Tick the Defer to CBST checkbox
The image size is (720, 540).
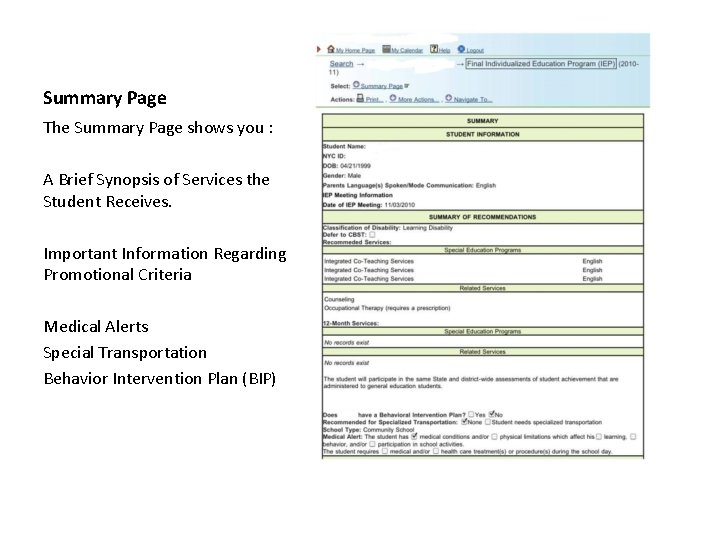point(372,235)
